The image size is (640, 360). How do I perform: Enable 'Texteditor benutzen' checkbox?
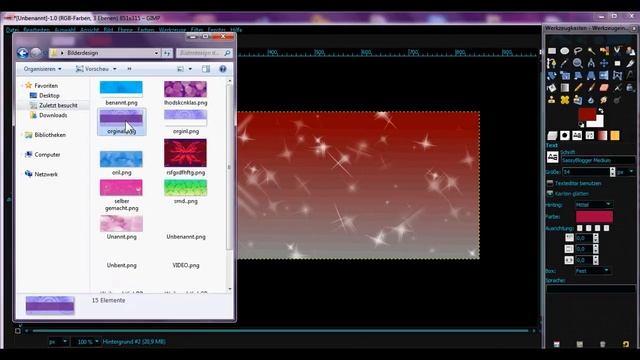pyautogui.click(x=550, y=183)
